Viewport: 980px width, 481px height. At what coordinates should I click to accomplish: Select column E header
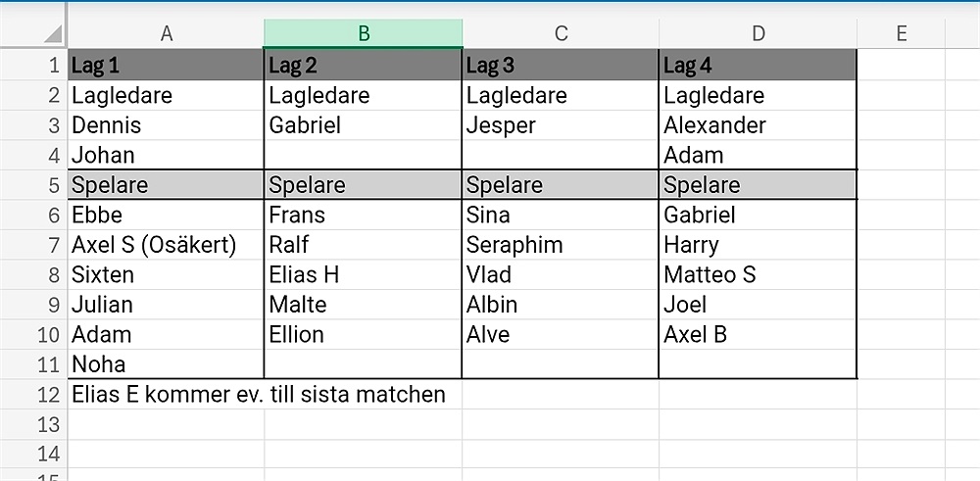(901, 33)
